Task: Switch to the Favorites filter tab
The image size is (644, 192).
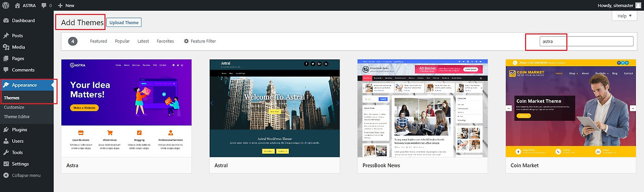Action: point(165,41)
